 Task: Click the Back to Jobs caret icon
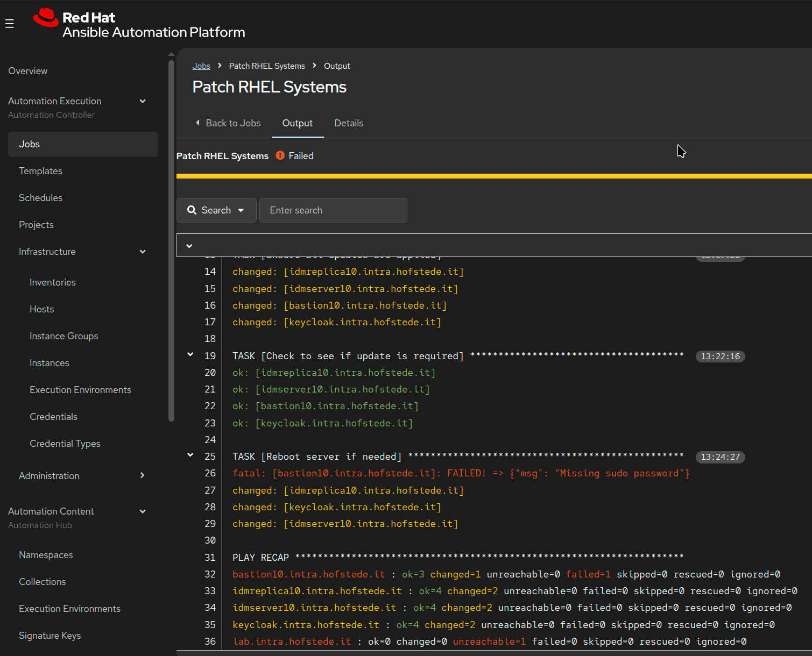pyautogui.click(x=197, y=123)
